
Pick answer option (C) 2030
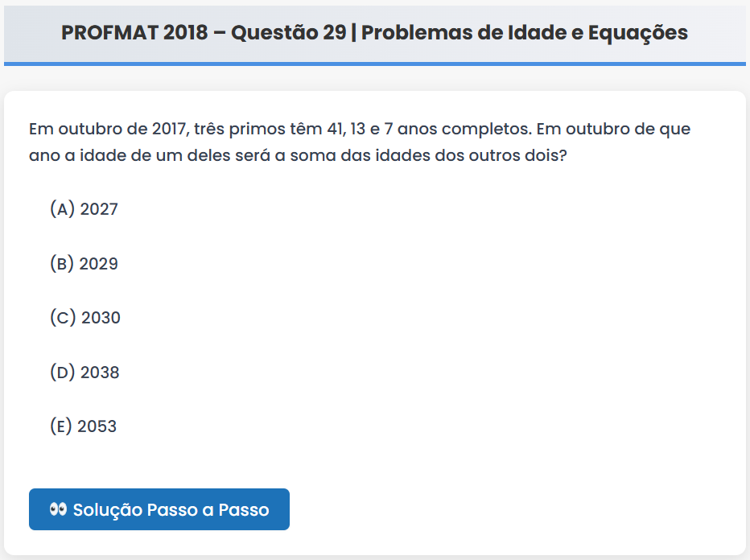point(84,318)
